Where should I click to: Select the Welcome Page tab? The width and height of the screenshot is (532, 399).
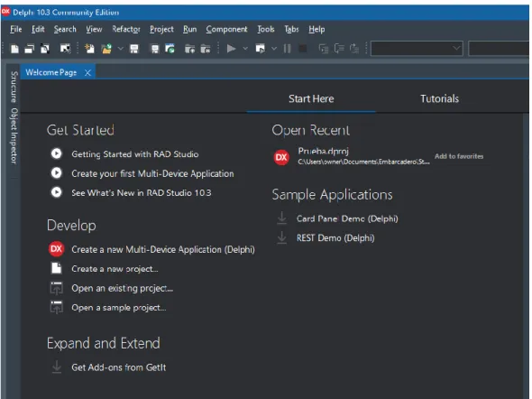51,73
